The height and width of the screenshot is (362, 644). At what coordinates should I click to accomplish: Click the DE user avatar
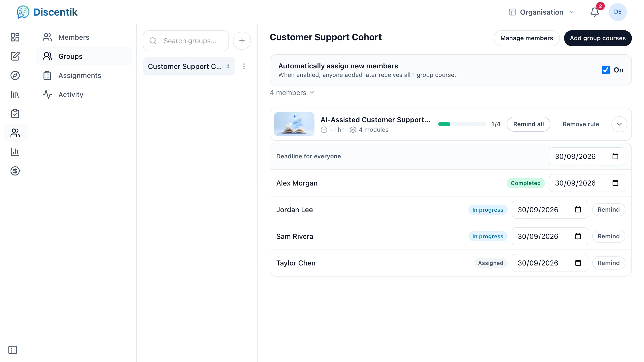pyautogui.click(x=618, y=12)
